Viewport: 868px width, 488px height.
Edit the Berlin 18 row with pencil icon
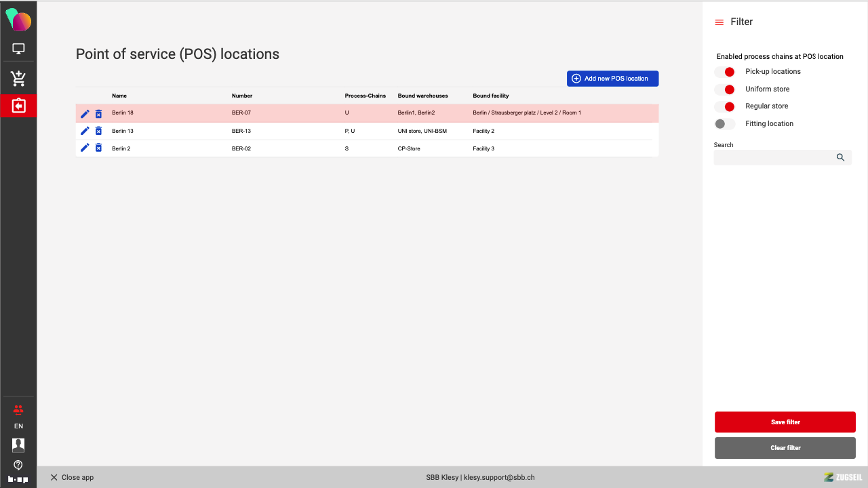pos(85,113)
